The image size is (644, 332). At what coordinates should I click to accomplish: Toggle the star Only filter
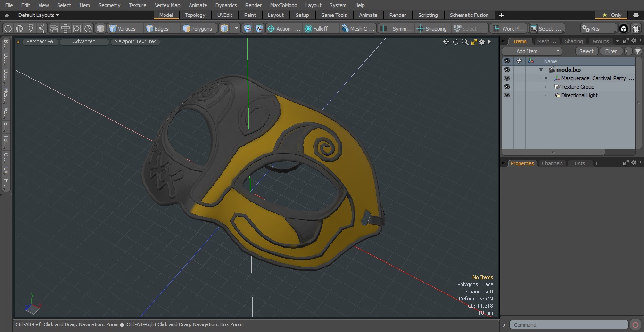point(611,15)
